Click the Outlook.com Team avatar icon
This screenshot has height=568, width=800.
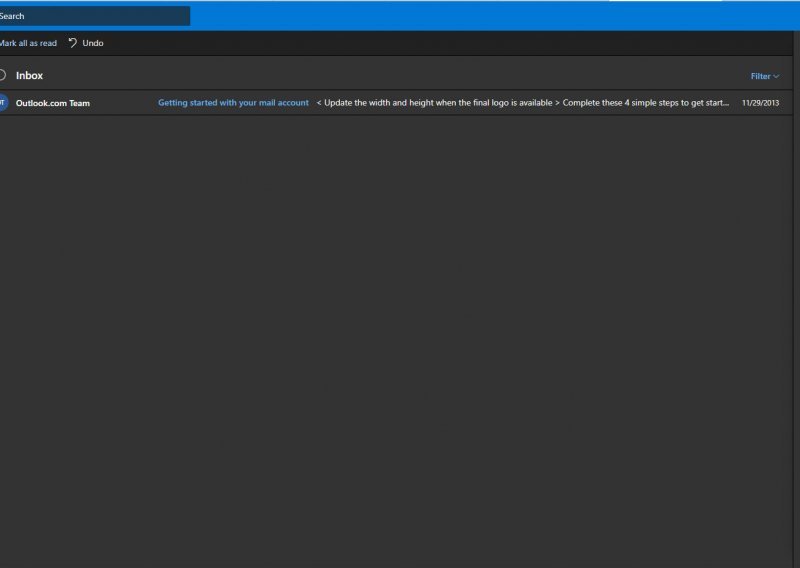tap(4, 103)
